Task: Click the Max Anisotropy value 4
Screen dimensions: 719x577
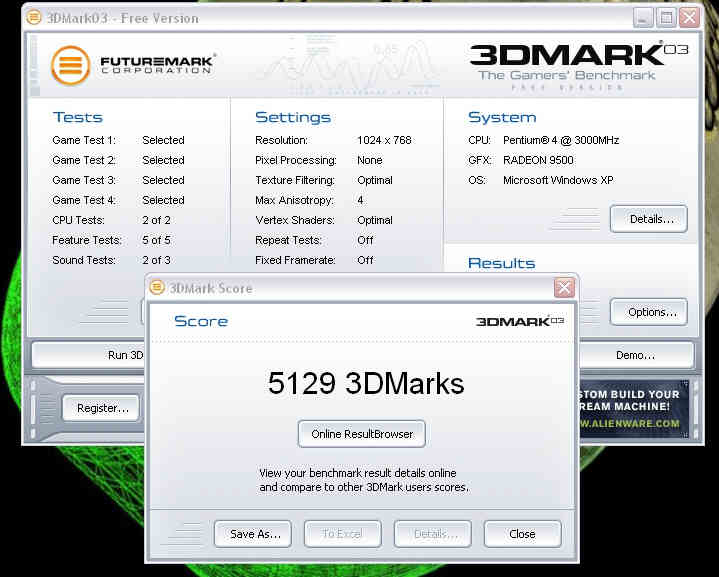Action: (x=360, y=200)
